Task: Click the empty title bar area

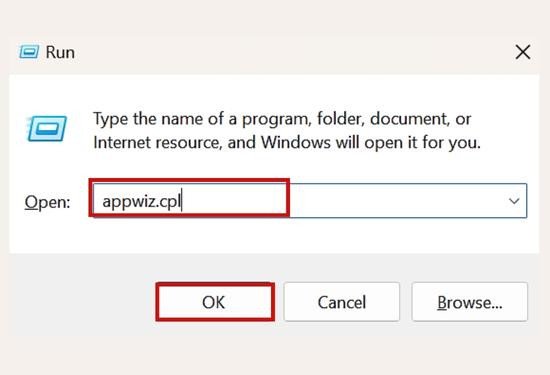Action: (x=295, y=52)
